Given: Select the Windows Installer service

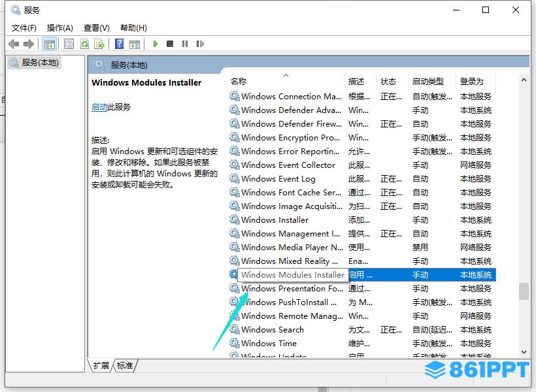Looking at the screenshot, I should click(361, 220).
